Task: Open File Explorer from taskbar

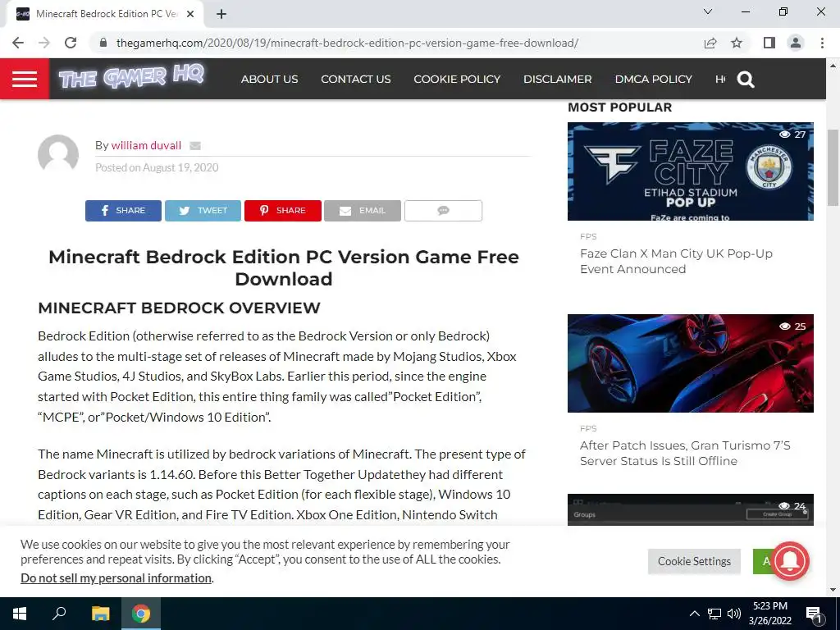Action: pyautogui.click(x=100, y=614)
